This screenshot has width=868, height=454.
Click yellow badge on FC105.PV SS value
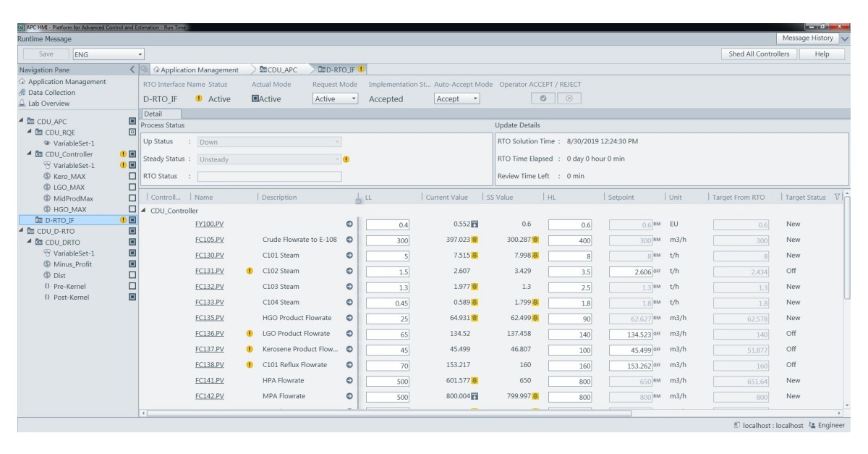click(535, 240)
